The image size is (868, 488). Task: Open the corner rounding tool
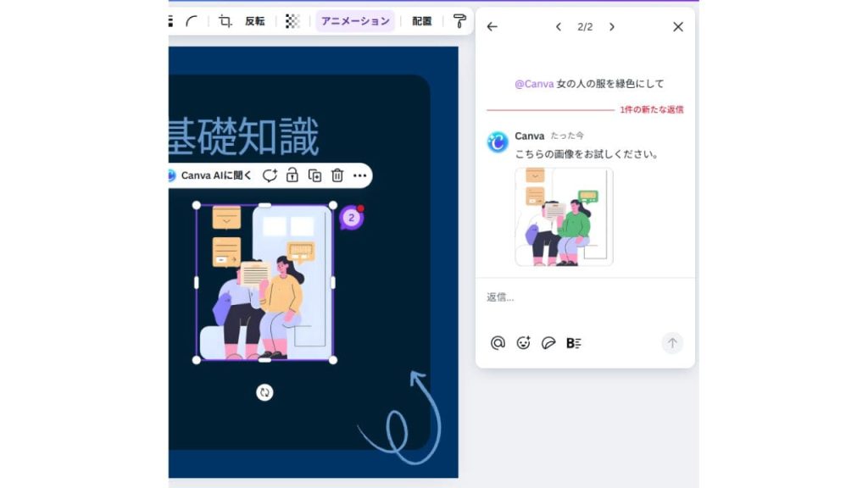click(192, 21)
